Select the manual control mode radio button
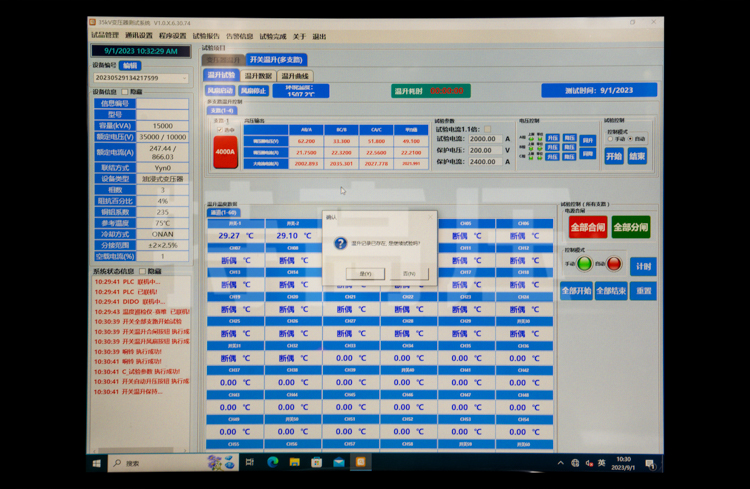Viewport: 750px width, 489px height. pos(610,139)
